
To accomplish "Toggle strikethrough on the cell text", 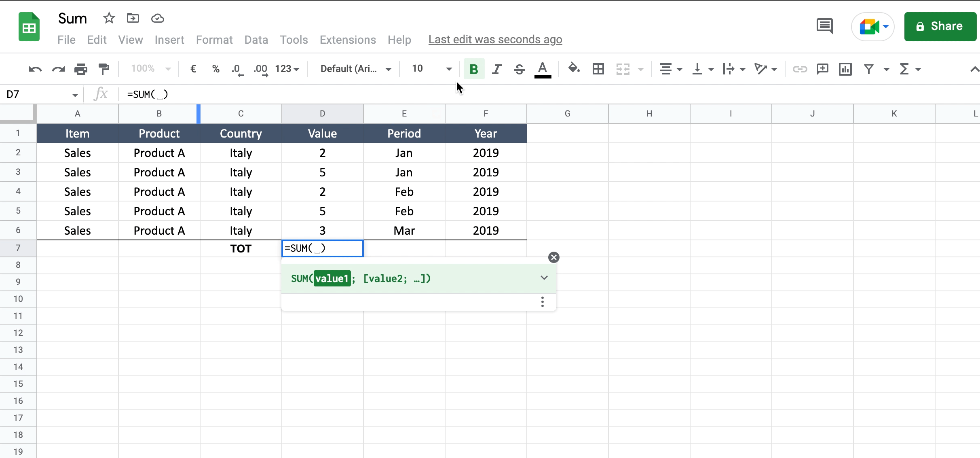I will click(519, 69).
